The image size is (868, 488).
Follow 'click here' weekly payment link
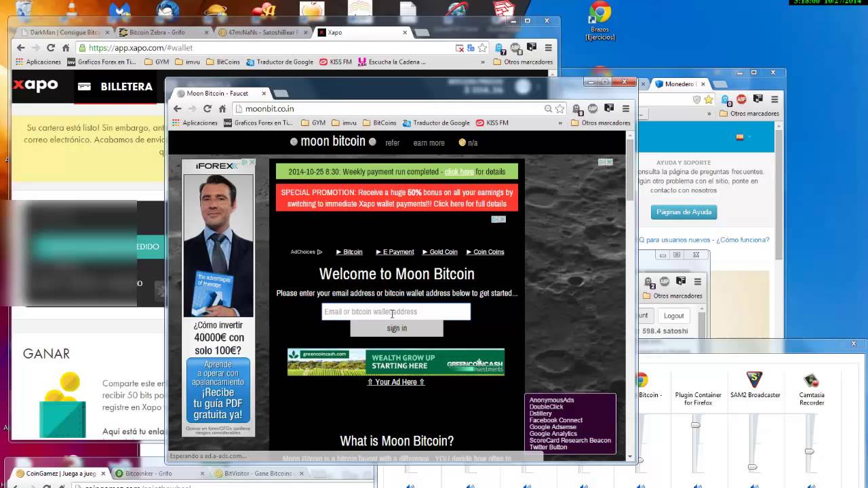point(459,172)
